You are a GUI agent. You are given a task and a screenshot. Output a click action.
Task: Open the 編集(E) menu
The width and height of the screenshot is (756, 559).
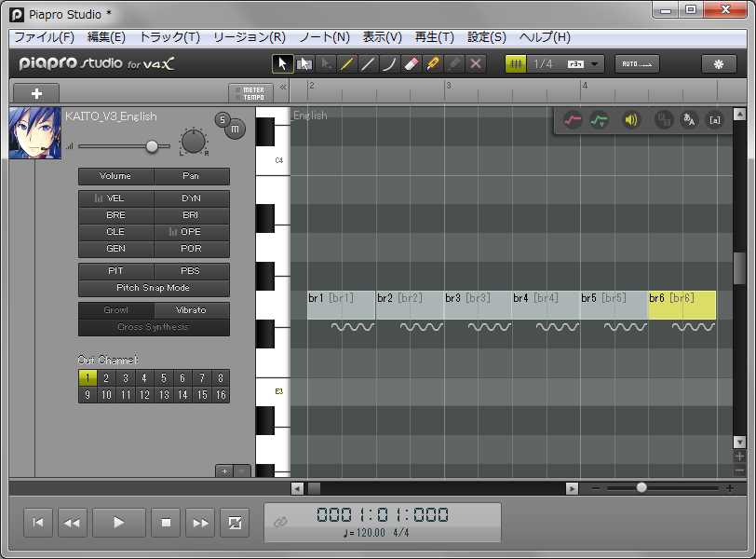pyautogui.click(x=106, y=37)
